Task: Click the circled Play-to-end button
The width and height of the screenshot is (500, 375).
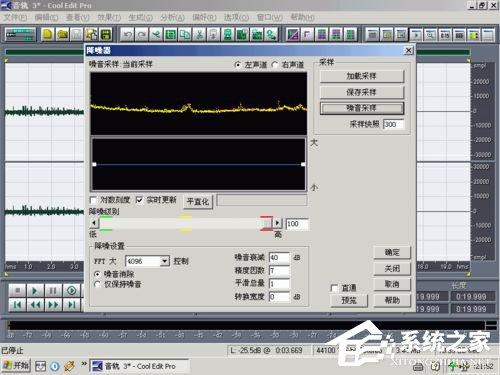Action: [x=72, y=291]
